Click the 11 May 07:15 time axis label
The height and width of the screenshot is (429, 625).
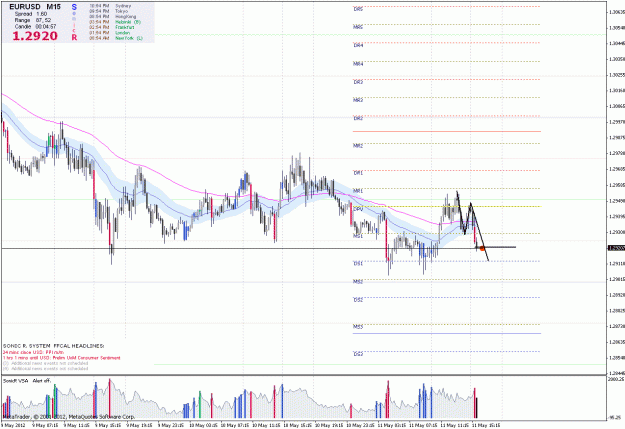pos(423,425)
